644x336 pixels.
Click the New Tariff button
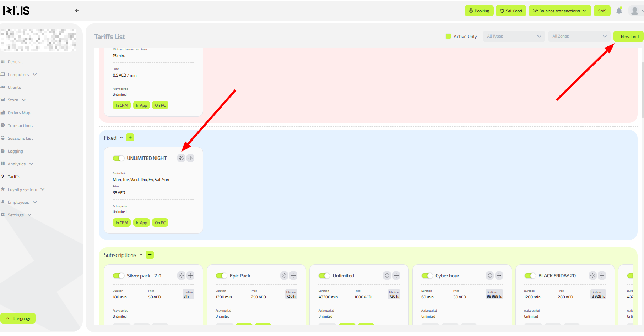coord(628,36)
